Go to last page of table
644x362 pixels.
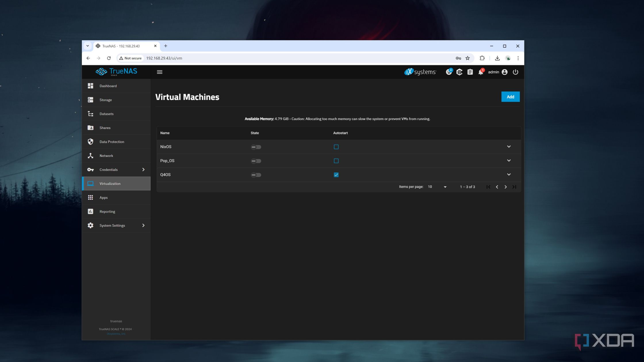514,187
